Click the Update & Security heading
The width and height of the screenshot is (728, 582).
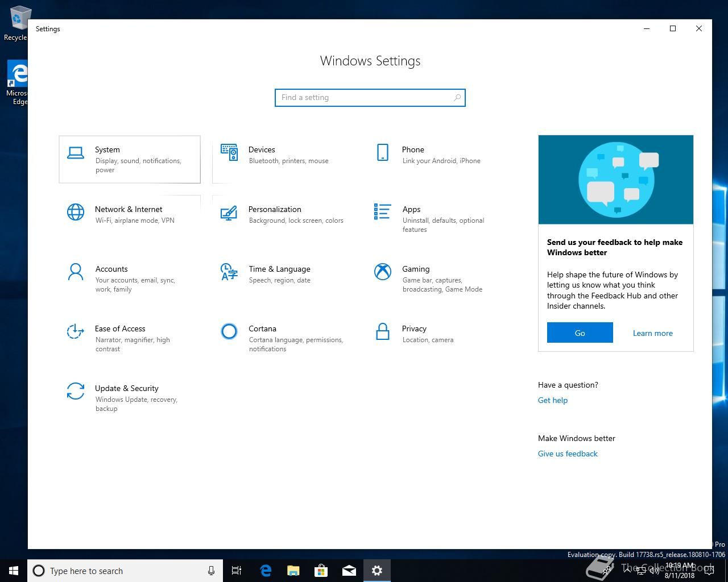point(127,388)
